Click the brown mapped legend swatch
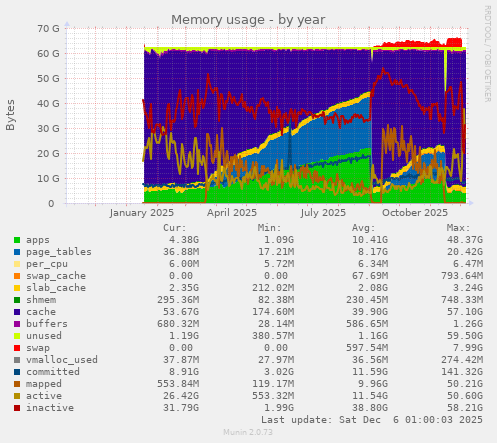This screenshot has width=497, height=443. point(17,384)
